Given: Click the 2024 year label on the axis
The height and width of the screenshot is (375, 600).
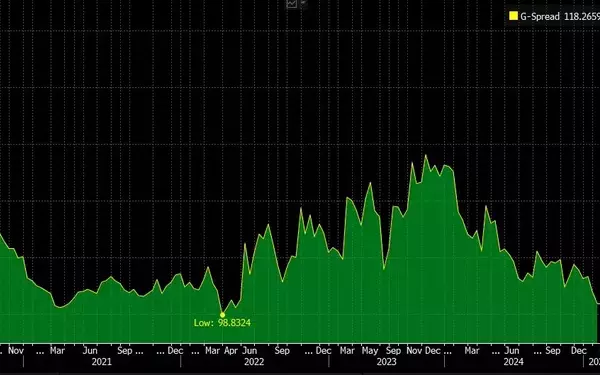Looking at the screenshot, I should pos(514,362).
